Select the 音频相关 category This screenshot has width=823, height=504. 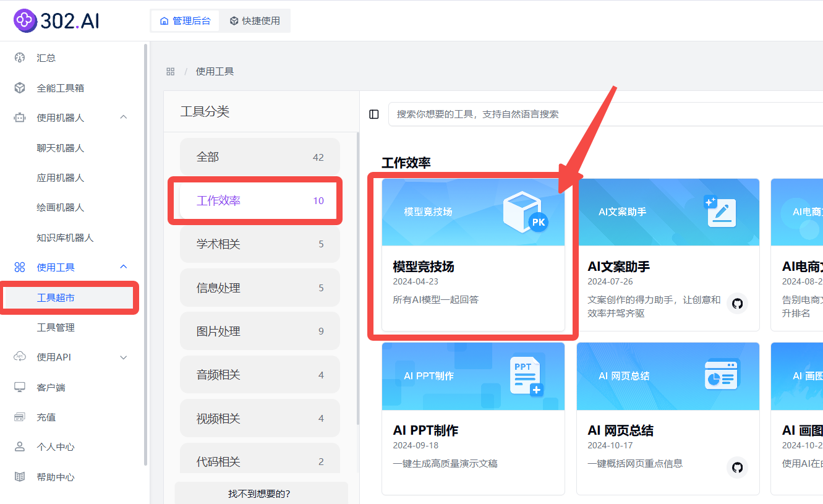[260, 375]
